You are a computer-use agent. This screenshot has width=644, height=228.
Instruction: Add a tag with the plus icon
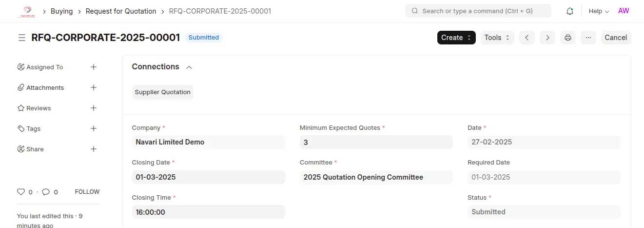(94, 128)
